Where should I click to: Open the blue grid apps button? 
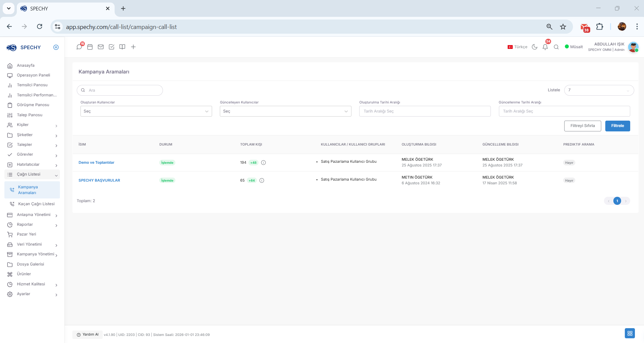(x=630, y=333)
